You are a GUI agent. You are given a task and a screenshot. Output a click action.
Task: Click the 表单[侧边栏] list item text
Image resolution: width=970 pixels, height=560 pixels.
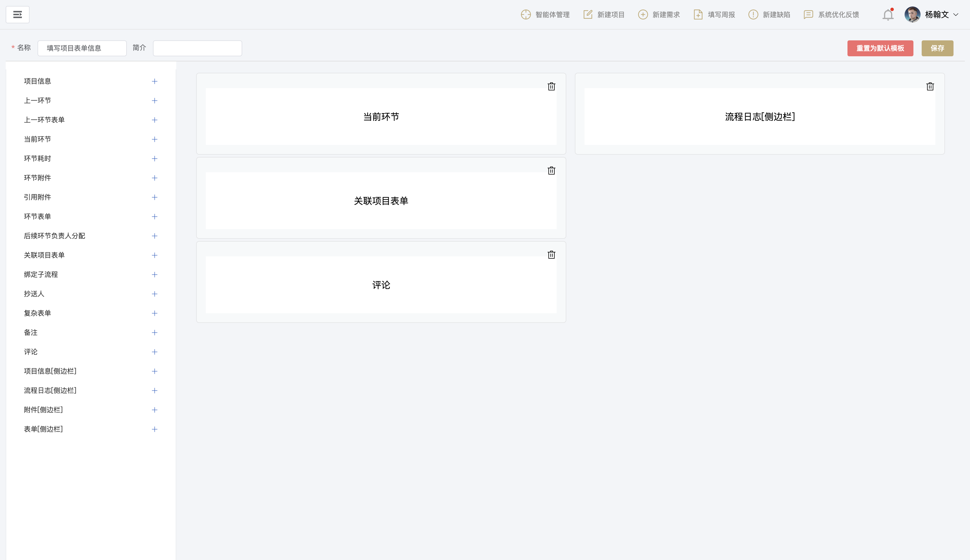coord(43,429)
